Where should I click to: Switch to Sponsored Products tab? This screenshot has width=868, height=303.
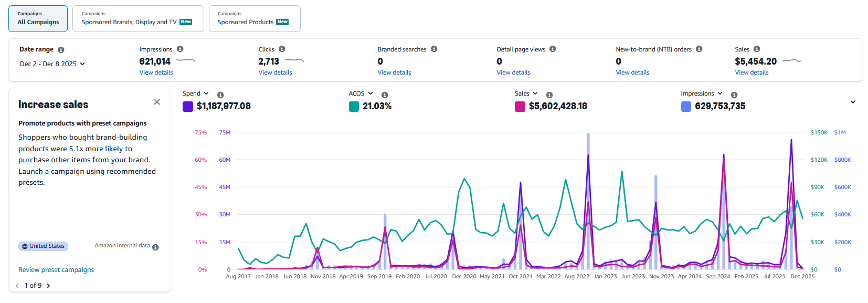click(255, 18)
